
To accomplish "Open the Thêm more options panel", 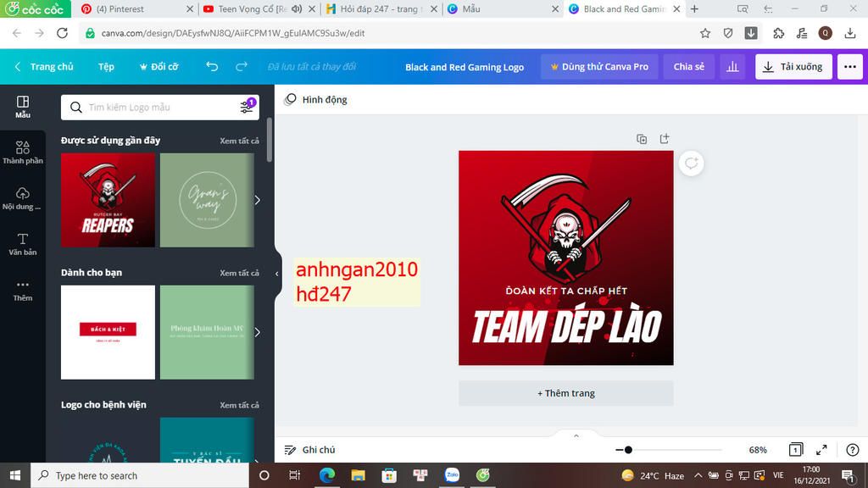I will [23, 290].
